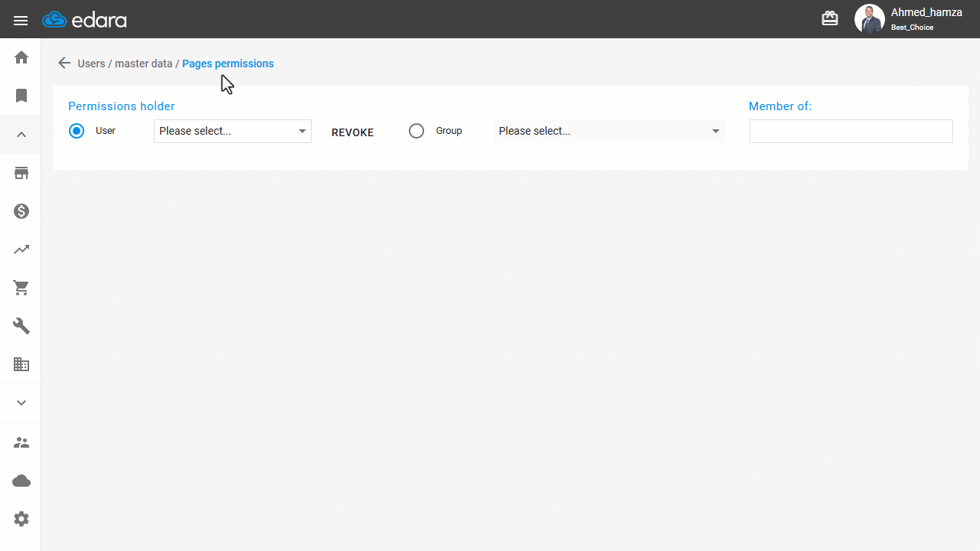Open the settings gear sidebar icon
The image size is (980, 551).
(x=21, y=519)
